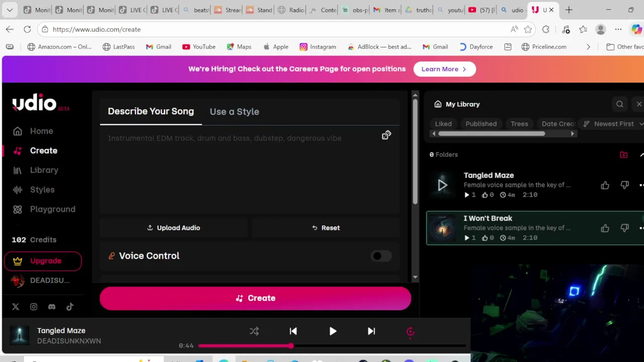This screenshot has height=362, width=644.
Task: Close the My Library panel
Action: (639, 104)
